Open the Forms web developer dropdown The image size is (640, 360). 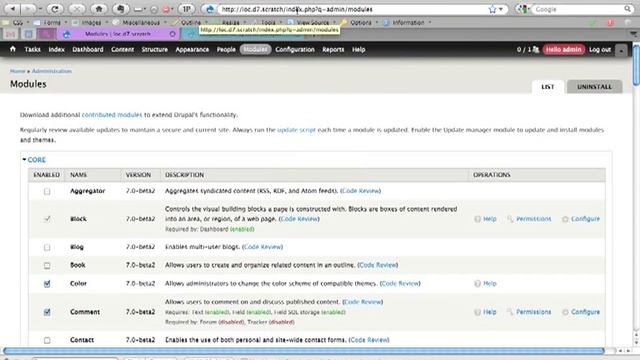tap(51, 22)
